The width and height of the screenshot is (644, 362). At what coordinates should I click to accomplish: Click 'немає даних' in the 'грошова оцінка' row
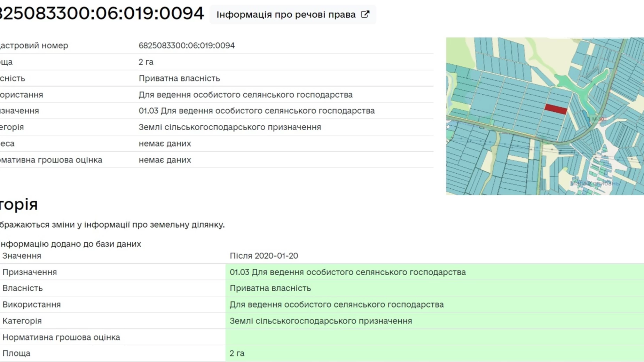coord(165,160)
